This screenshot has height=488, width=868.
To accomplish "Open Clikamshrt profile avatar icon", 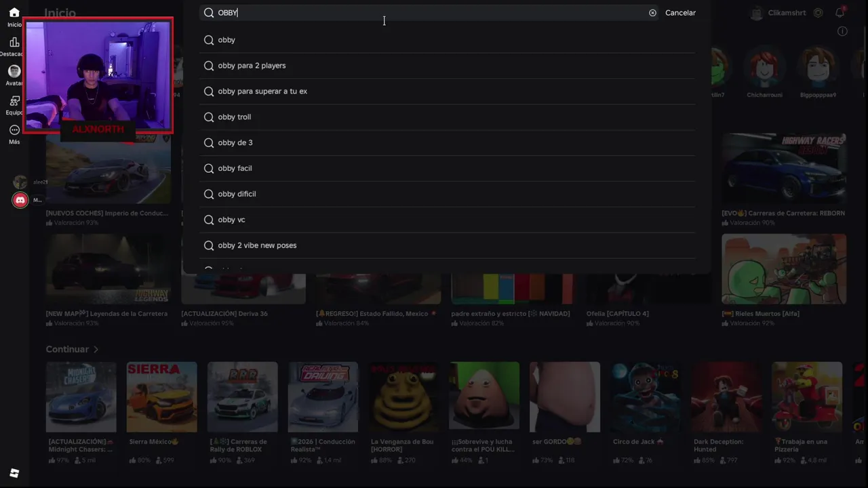I will pos(757,13).
